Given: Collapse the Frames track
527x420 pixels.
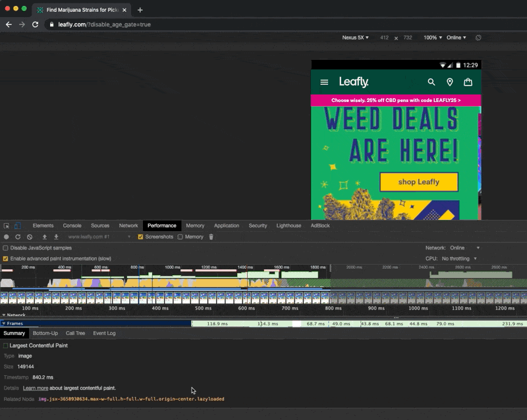Looking at the screenshot, I should (4, 324).
